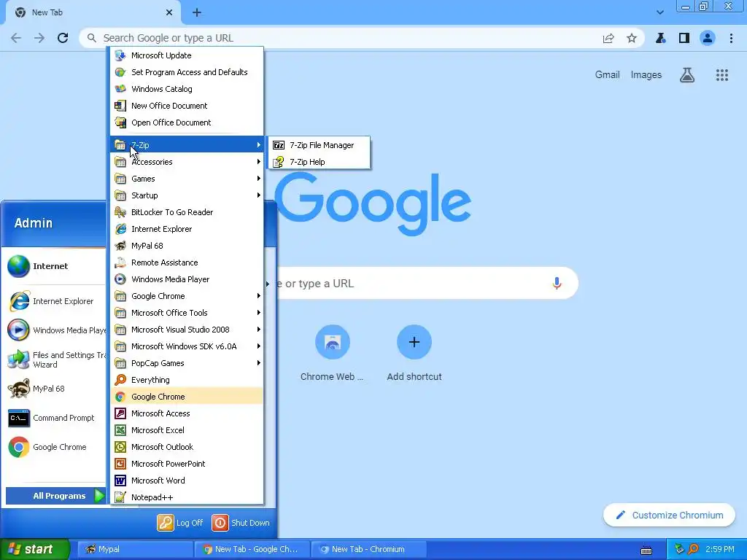Switch to New Tab - Google Chrome taskbar button
This screenshot has width=747, height=560.
coord(252,549)
